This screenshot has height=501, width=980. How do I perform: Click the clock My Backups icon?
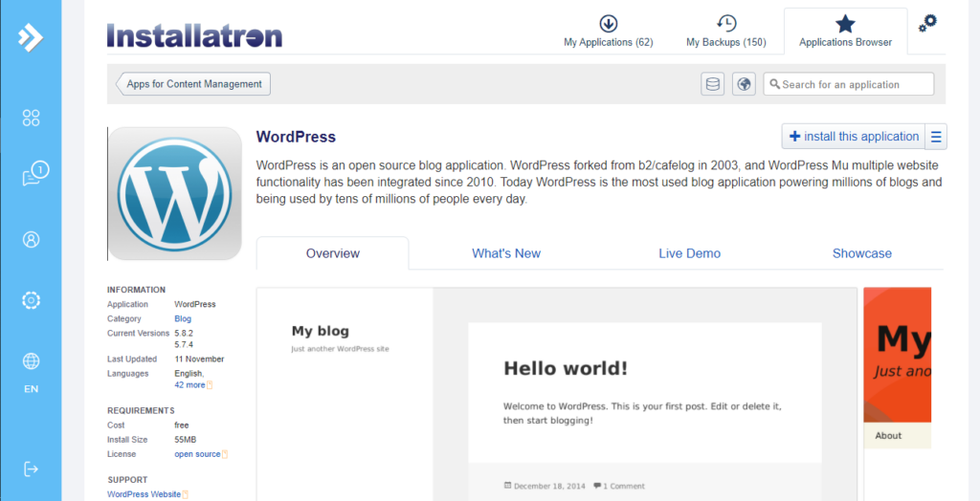726,24
